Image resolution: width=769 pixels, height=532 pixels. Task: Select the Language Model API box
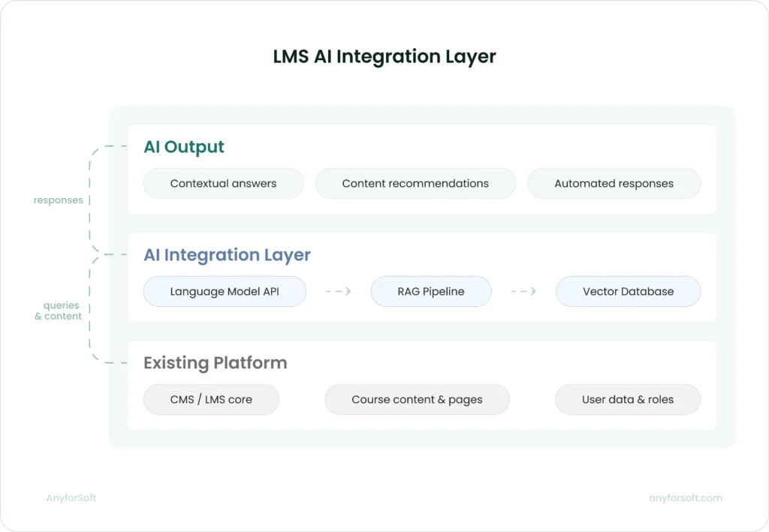tap(225, 291)
